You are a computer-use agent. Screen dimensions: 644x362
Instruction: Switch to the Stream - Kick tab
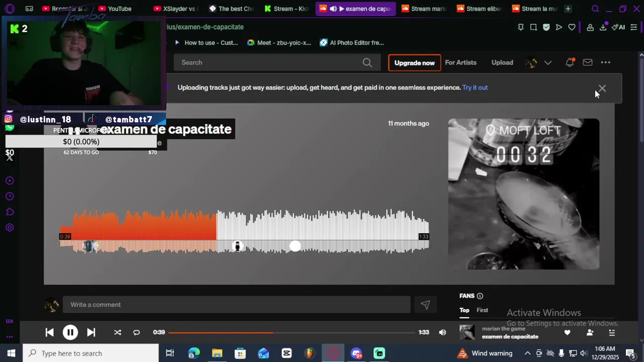point(287,9)
